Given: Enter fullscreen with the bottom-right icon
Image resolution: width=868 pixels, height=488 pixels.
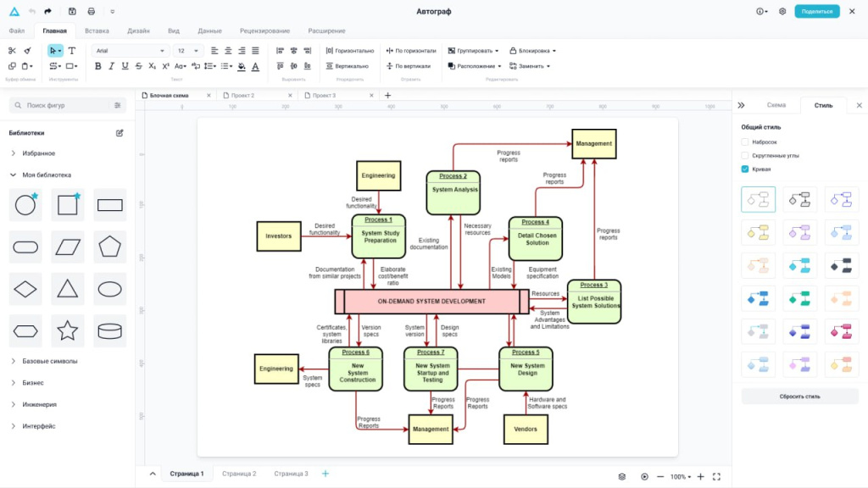Looking at the screenshot, I should tap(716, 476).
